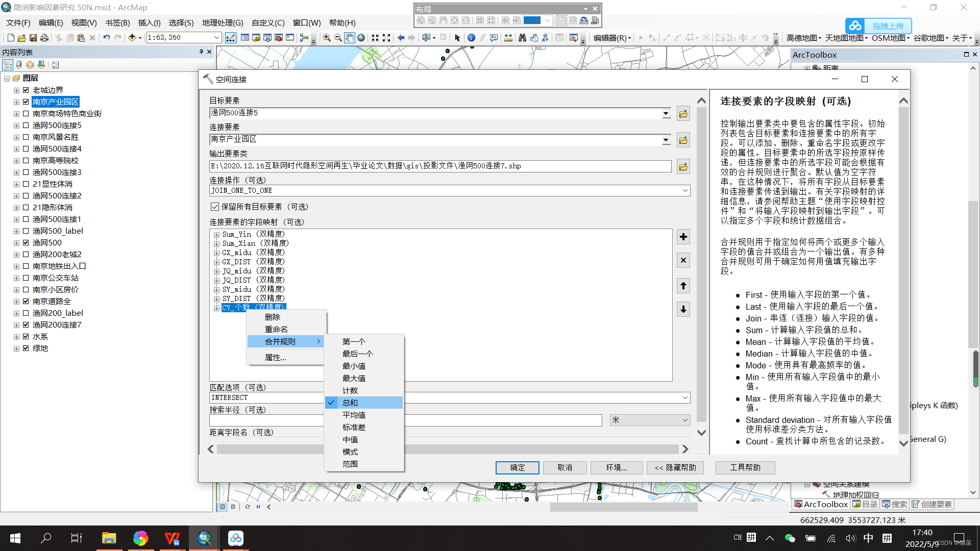Click the Full Extent globe icon
The height and width of the screenshot is (551, 980).
(361, 38)
